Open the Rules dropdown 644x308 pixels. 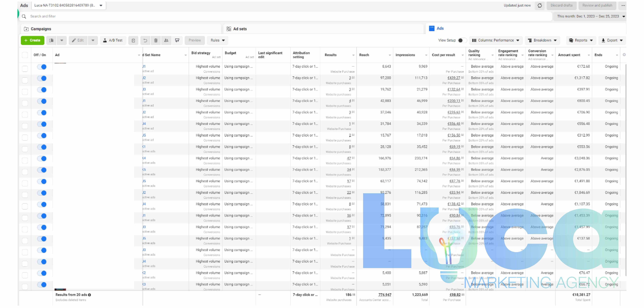(218, 40)
